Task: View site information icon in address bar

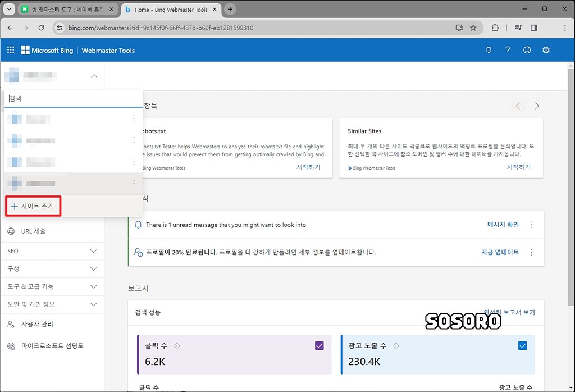Action: 60,28
